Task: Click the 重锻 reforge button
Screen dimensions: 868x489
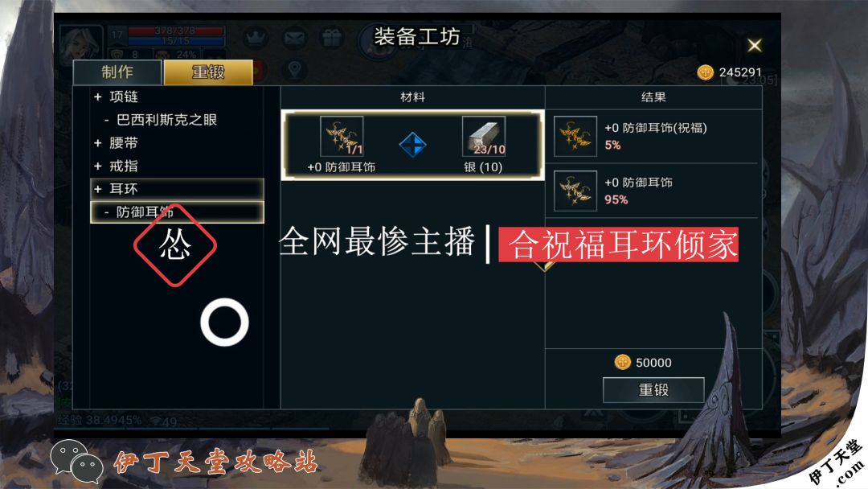Action: click(653, 390)
